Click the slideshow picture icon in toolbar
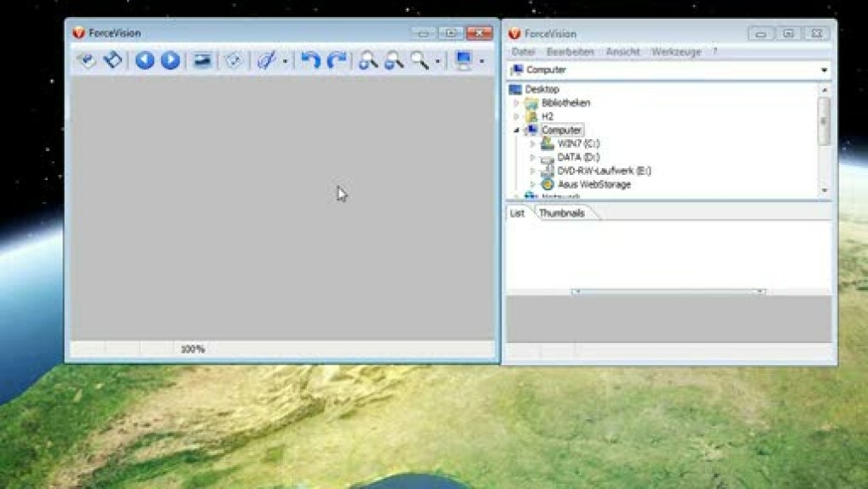 (202, 61)
